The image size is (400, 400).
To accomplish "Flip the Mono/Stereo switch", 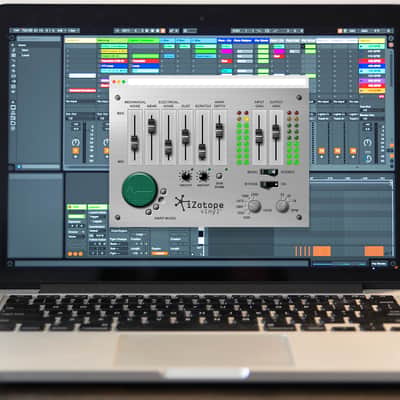I will pyautogui.click(x=269, y=172).
